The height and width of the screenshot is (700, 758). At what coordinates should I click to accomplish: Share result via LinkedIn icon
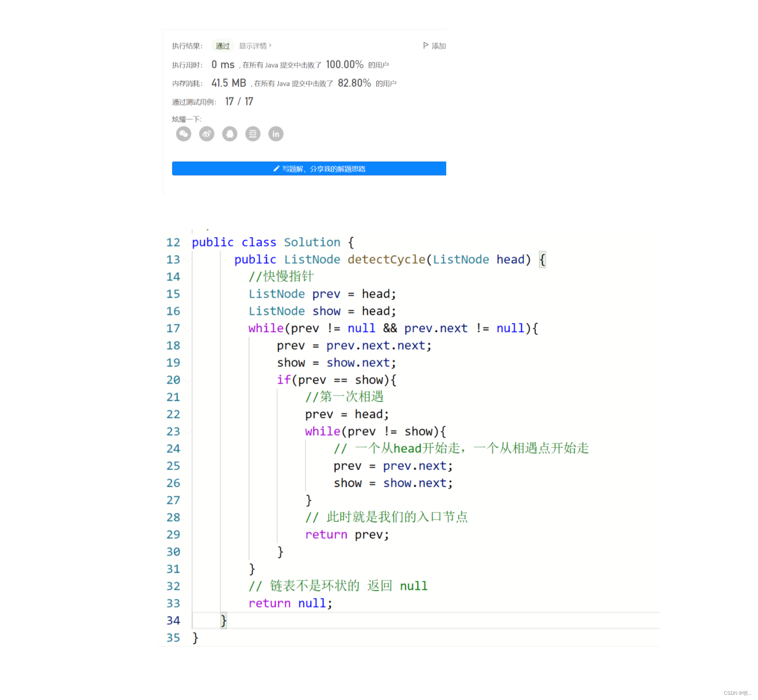click(x=276, y=134)
